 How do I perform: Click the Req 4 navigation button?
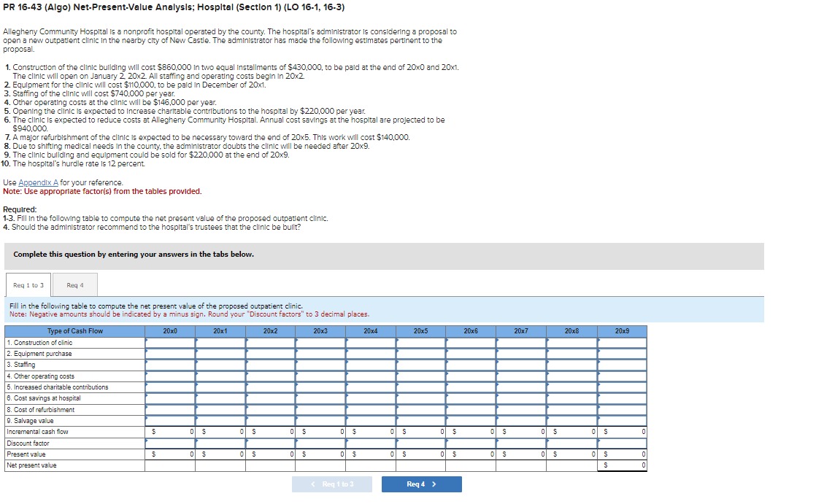click(421, 484)
